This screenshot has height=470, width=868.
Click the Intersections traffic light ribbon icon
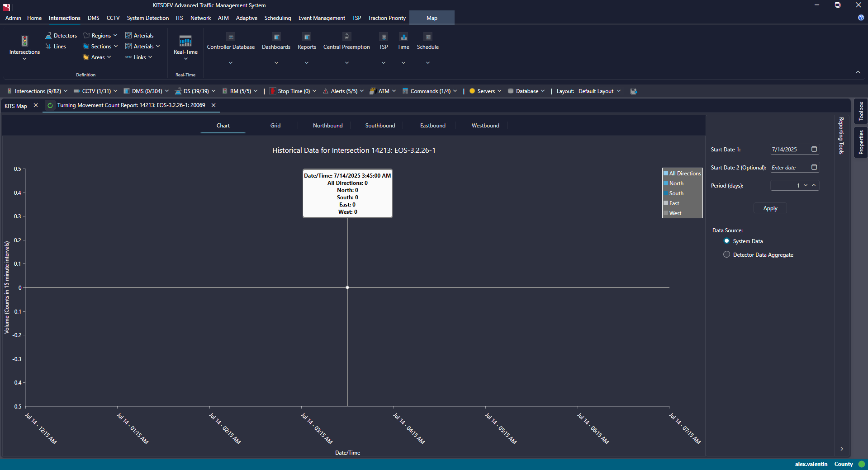point(24,41)
